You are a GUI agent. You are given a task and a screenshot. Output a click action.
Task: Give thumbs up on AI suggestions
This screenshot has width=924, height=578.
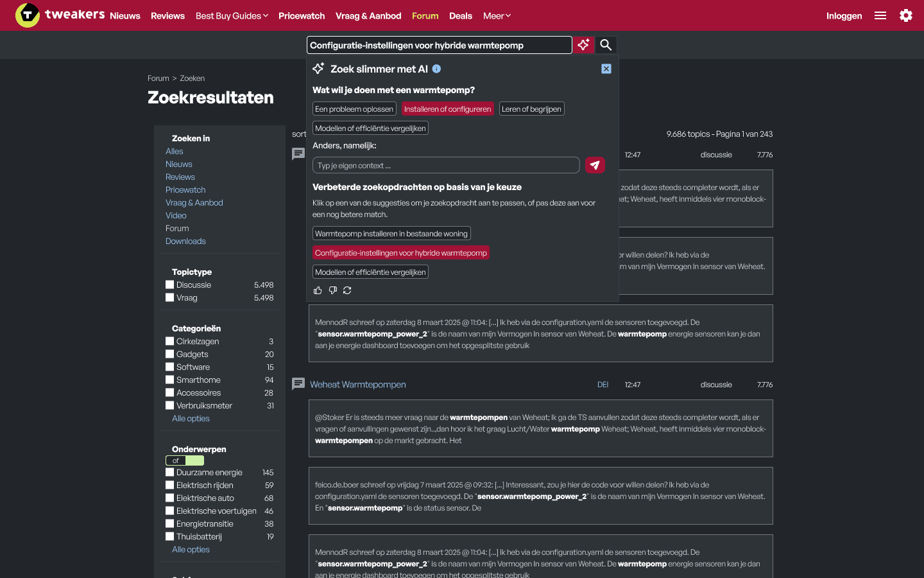click(318, 290)
